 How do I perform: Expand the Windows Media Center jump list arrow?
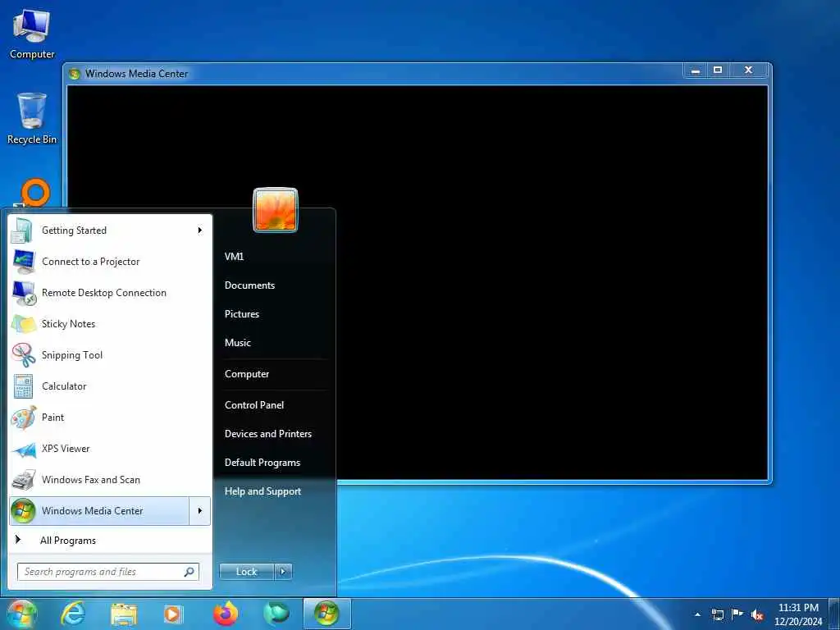click(x=200, y=511)
